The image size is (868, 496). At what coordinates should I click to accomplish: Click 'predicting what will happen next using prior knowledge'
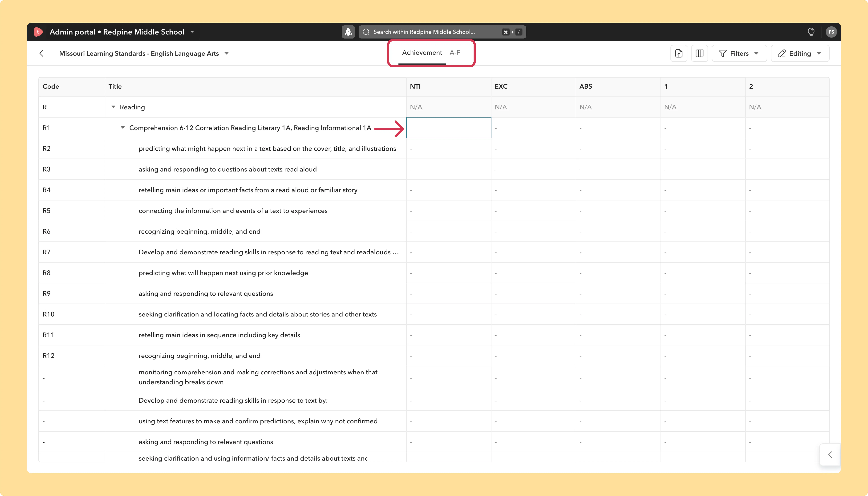click(223, 273)
